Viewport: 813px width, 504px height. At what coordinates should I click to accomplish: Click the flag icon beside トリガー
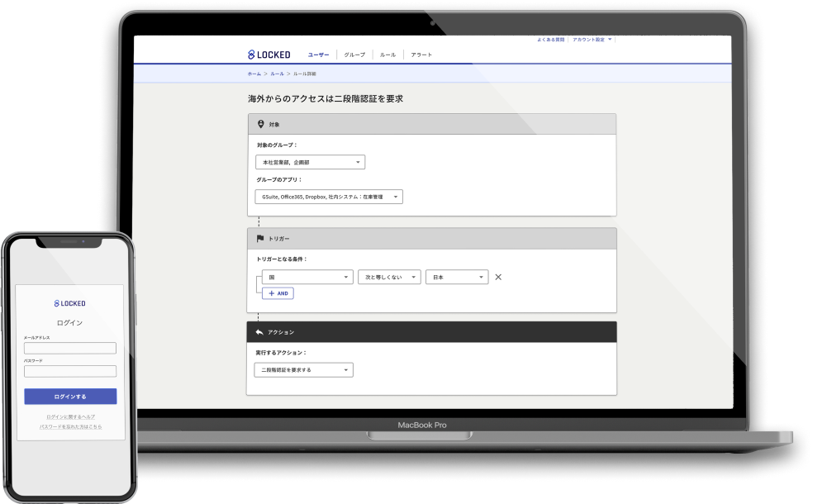260,238
